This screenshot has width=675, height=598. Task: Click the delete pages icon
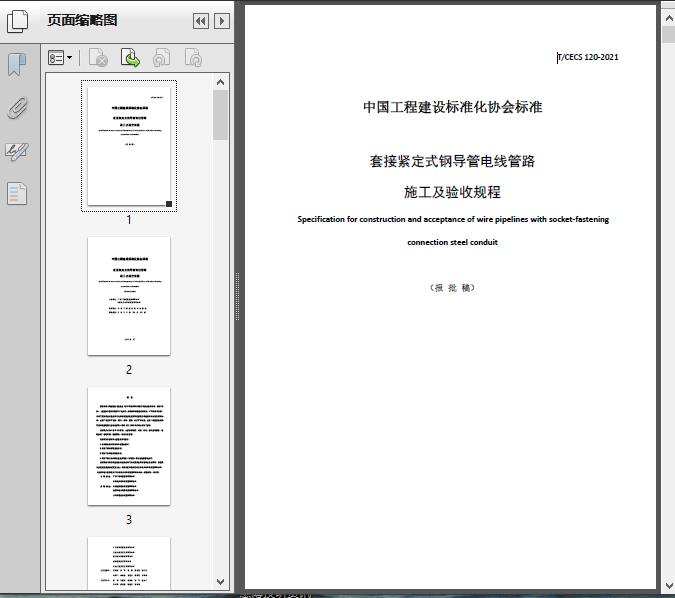[98, 58]
